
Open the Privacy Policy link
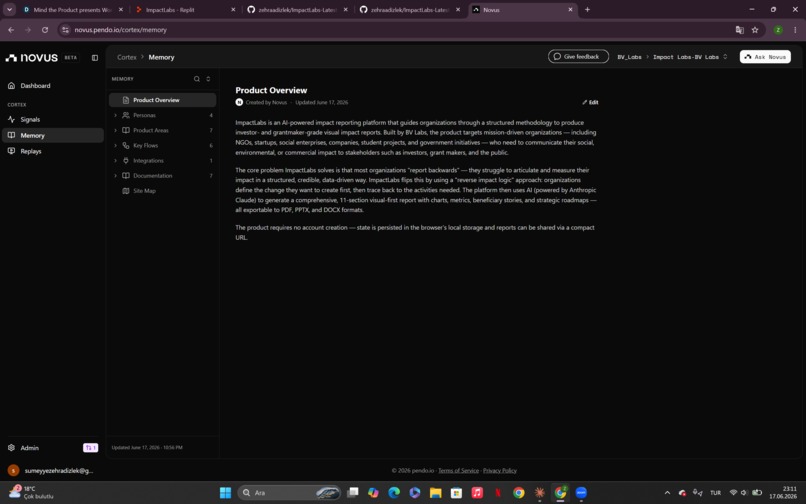500,471
